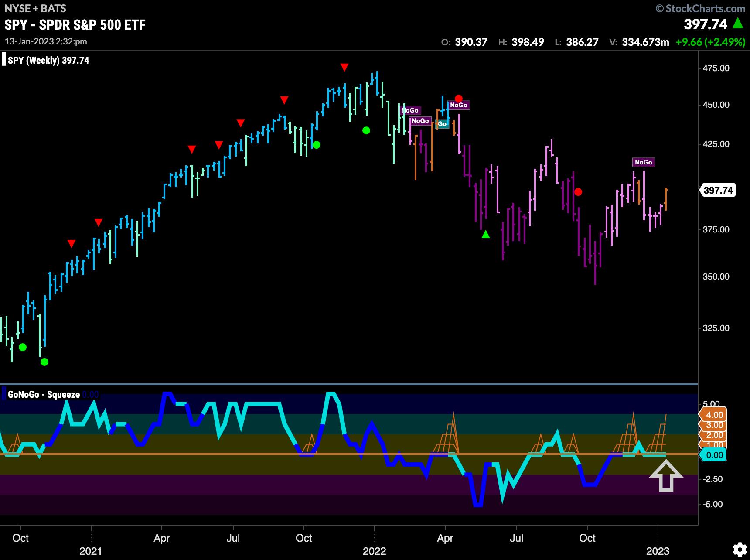The width and height of the screenshot is (750, 560).
Task: Click the teal Go signal label
Action: click(442, 124)
